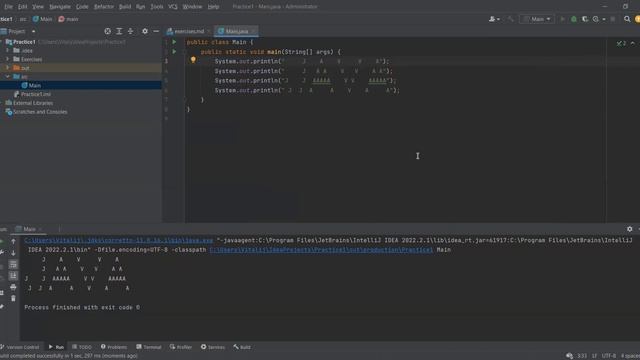Open the View menu
The width and height of the screenshot is (640, 360).
pos(38,7)
